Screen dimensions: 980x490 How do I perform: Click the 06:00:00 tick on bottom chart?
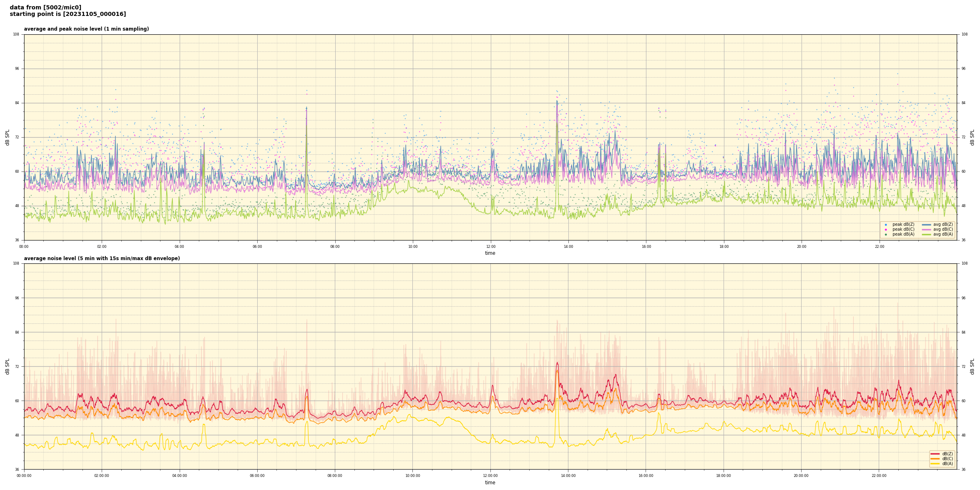pos(257,476)
